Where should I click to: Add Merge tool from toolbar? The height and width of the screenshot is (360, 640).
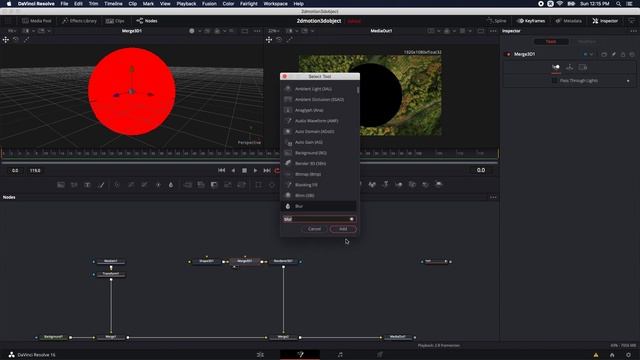pos(188,185)
